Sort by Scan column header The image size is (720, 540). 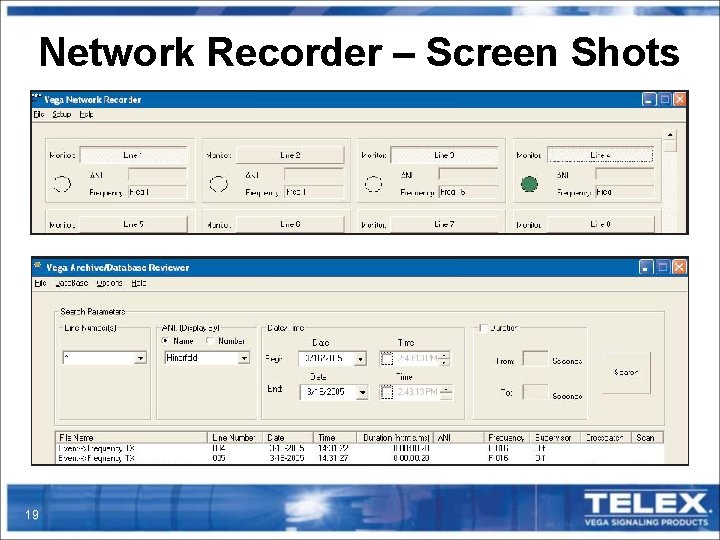point(647,438)
